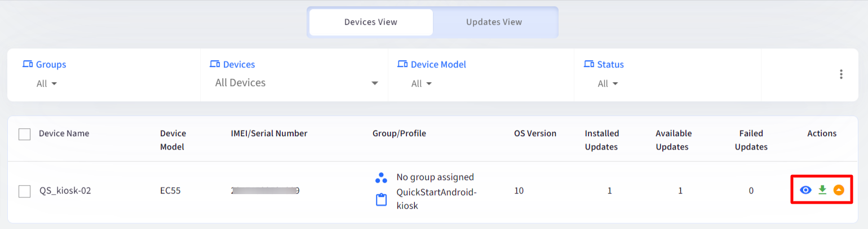868x229 pixels.
Task: Open the three-dot more options menu
Action: coord(841,74)
